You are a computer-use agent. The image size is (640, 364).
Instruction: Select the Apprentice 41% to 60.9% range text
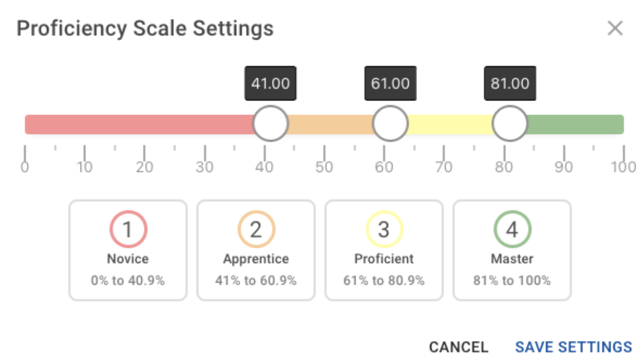pos(256,280)
